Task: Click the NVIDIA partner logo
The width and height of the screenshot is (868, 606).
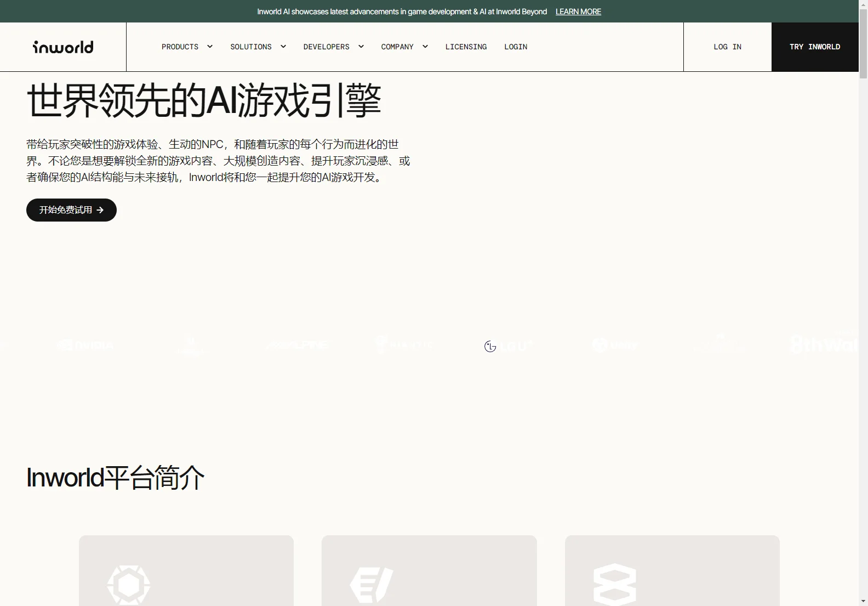Action: [x=85, y=346]
